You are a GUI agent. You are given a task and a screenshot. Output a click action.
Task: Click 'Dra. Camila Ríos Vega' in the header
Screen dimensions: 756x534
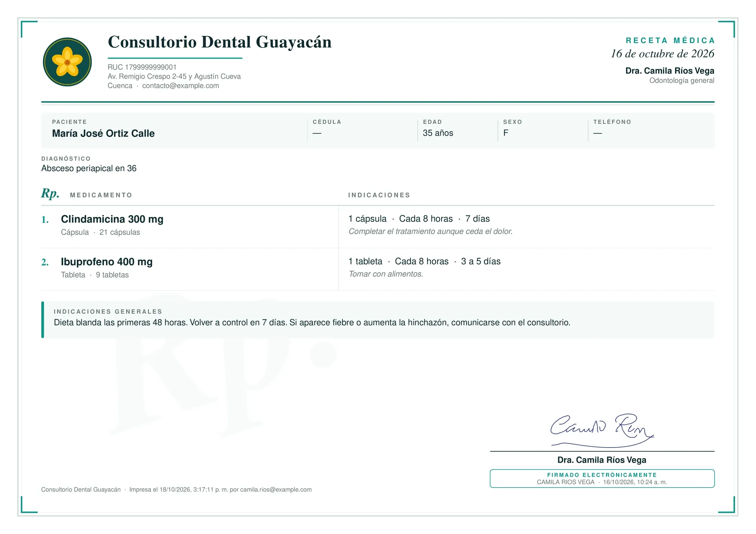pyautogui.click(x=670, y=71)
